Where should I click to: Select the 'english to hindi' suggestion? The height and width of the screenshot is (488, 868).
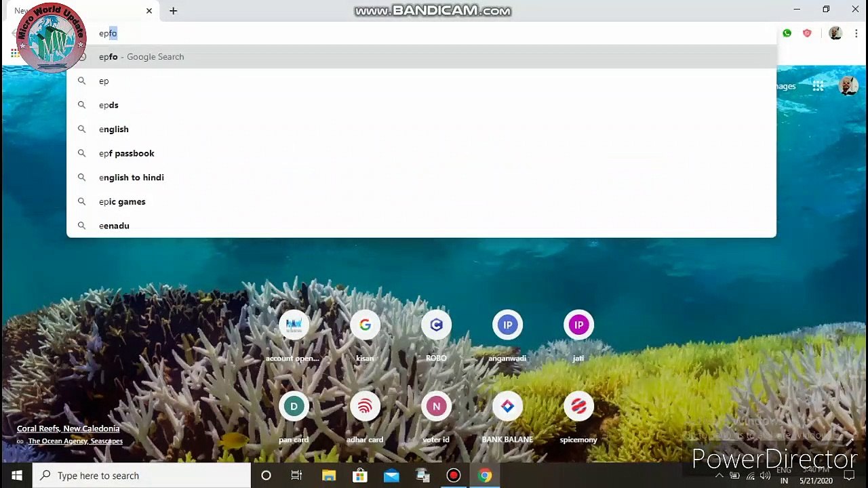421,178
